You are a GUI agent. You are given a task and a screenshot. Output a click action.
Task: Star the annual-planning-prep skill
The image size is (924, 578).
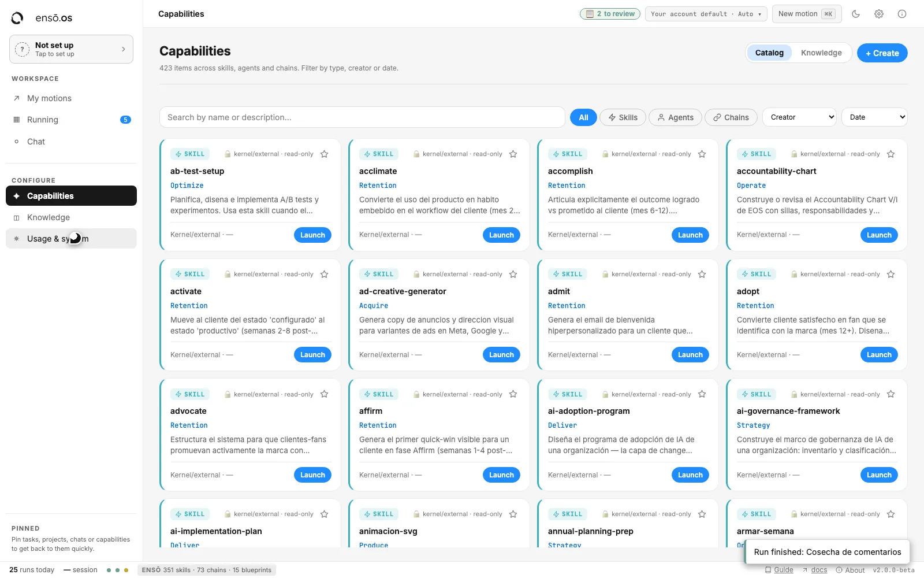702,514
